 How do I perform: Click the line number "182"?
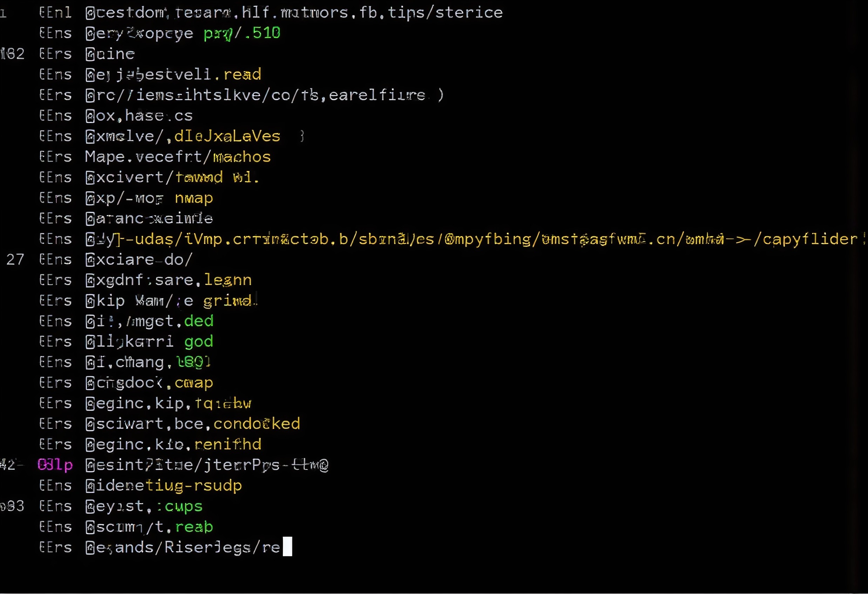[12, 54]
